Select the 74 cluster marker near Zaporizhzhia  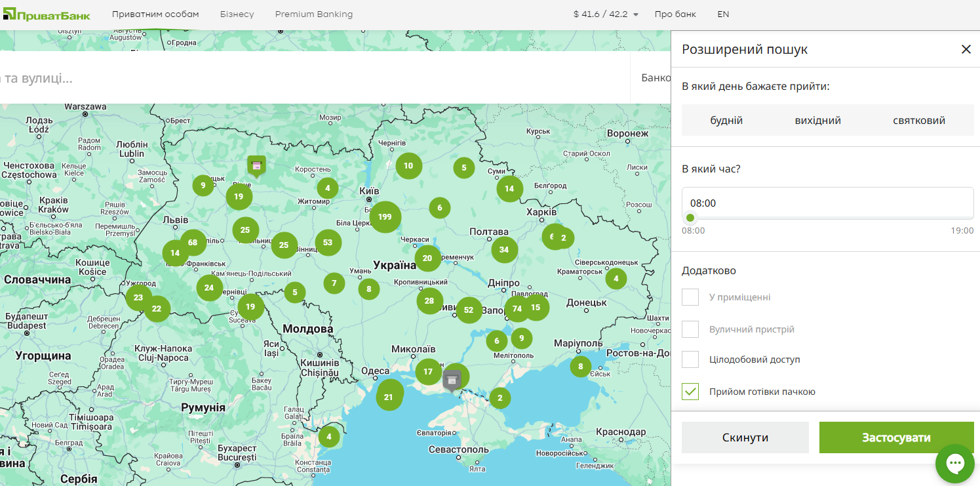(517, 308)
